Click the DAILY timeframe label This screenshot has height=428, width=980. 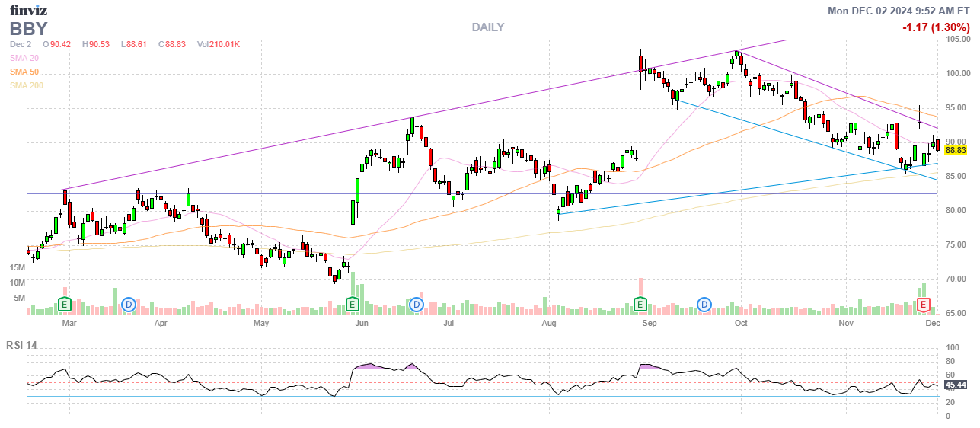tap(487, 27)
